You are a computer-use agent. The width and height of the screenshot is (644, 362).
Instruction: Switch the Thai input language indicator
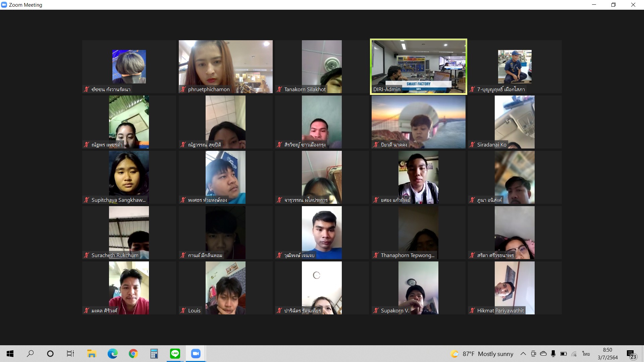point(586,354)
